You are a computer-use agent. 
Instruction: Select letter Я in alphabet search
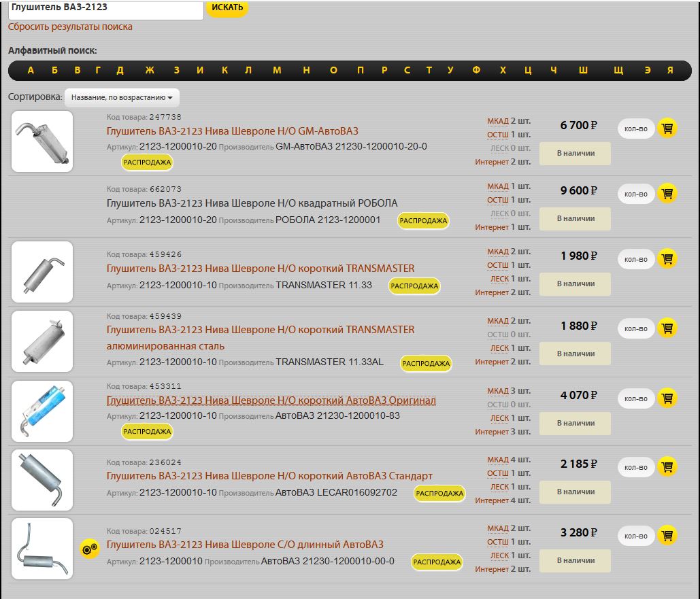click(x=670, y=70)
